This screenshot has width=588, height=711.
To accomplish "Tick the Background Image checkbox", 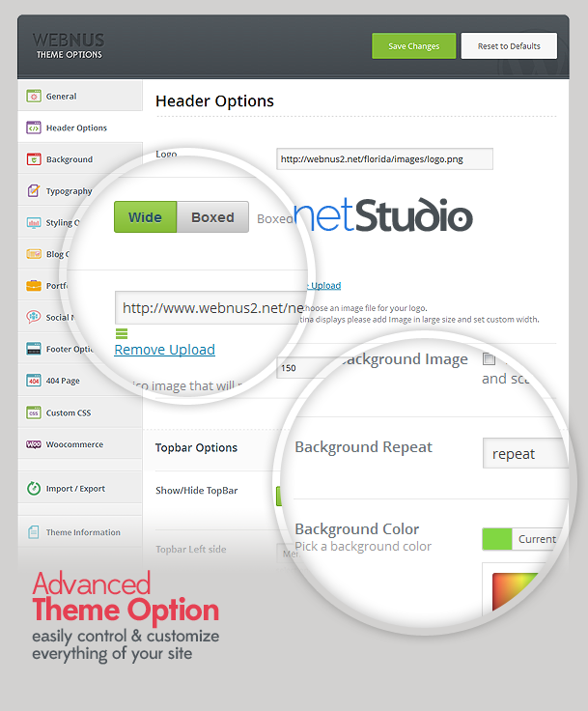I will point(489,359).
